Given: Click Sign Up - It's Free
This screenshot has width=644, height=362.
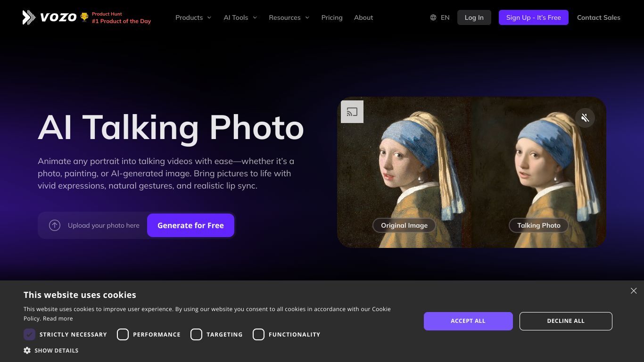Looking at the screenshot, I should click(x=534, y=17).
